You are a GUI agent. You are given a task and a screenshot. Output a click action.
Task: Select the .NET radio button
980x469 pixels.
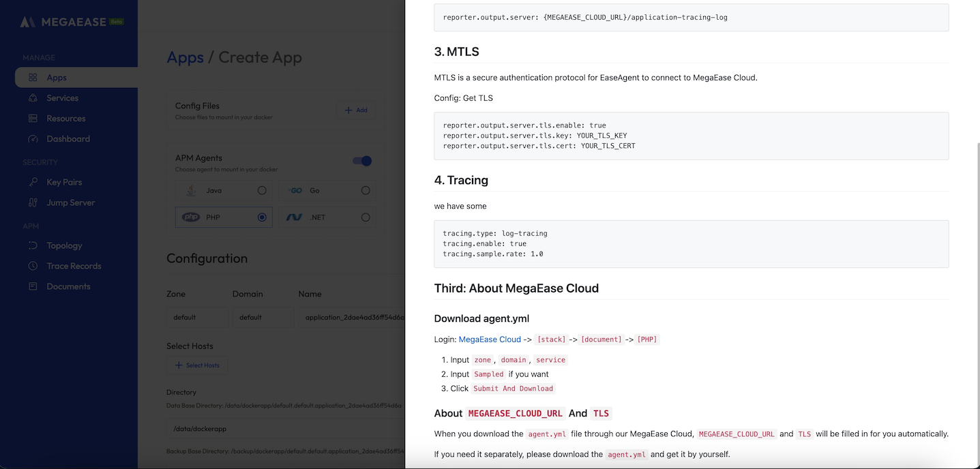click(366, 217)
